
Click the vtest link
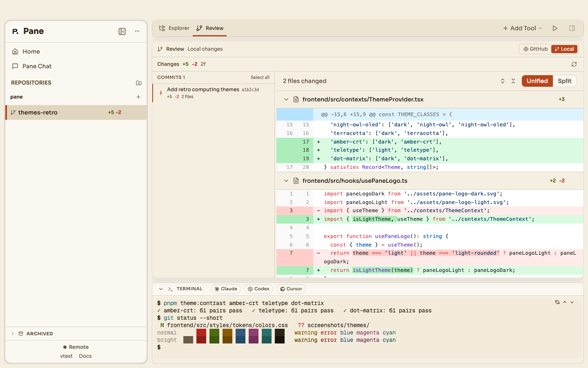point(66,356)
